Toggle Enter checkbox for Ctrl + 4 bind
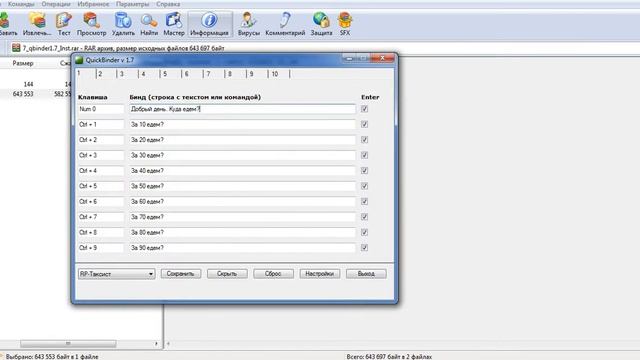The height and width of the screenshot is (360, 640). pyautogui.click(x=364, y=171)
